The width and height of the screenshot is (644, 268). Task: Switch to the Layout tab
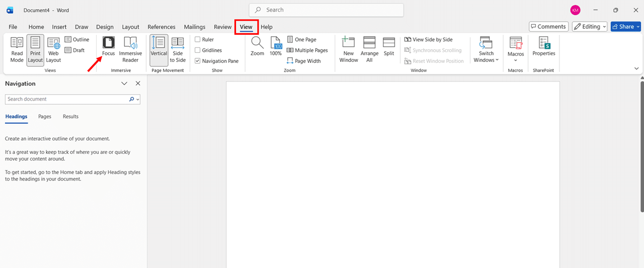131,27
